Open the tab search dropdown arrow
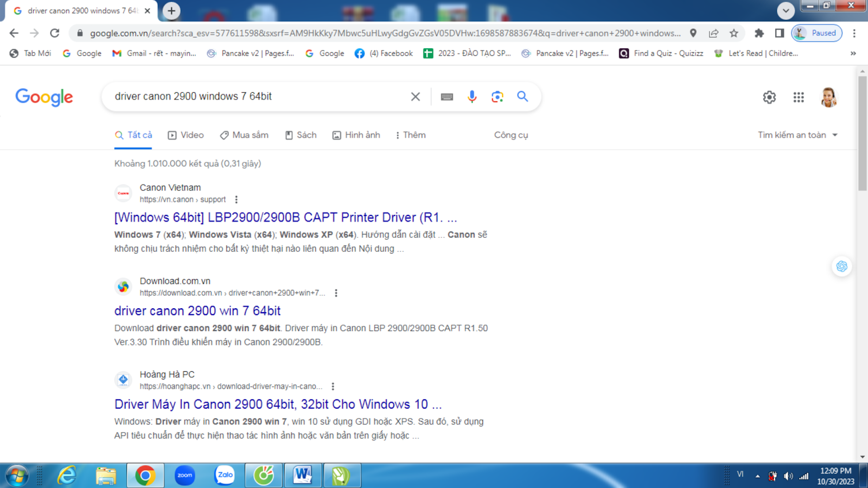This screenshot has height=488, width=868. click(x=786, y=10)
